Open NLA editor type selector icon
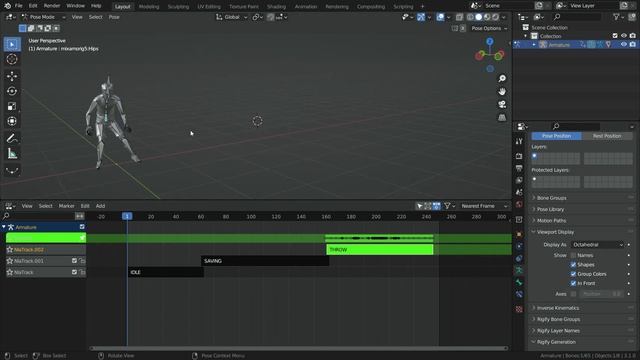640x360 pixels. (10, 206)
